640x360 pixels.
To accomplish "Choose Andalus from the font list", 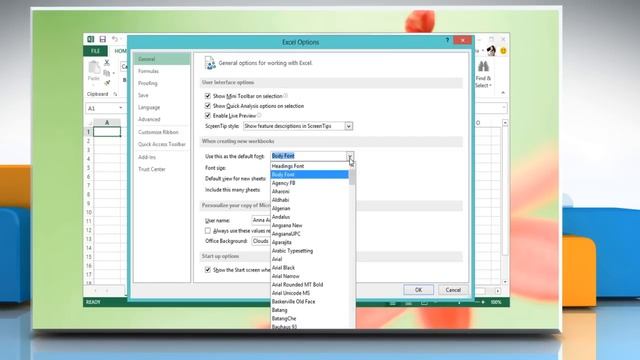I will click(310, 217).
